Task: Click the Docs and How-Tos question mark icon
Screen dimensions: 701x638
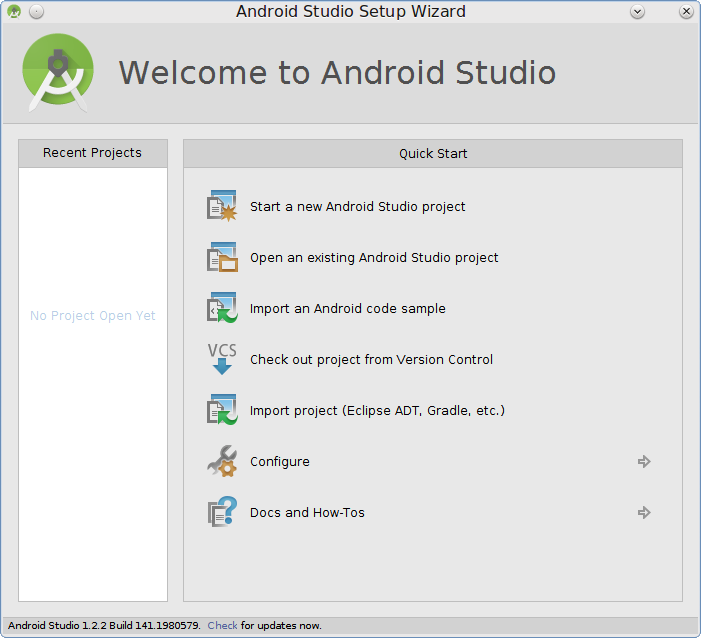Action: pyautogui.click(x=222, y=512)
